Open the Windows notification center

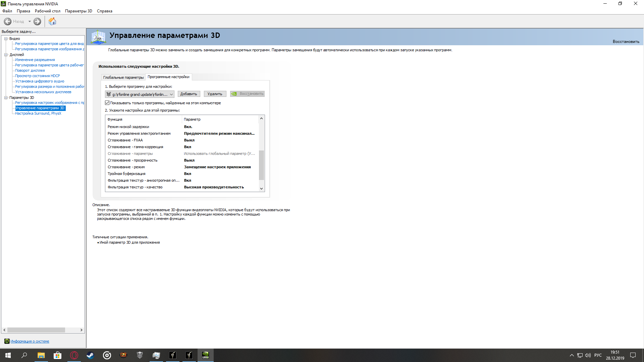[633, 355]
